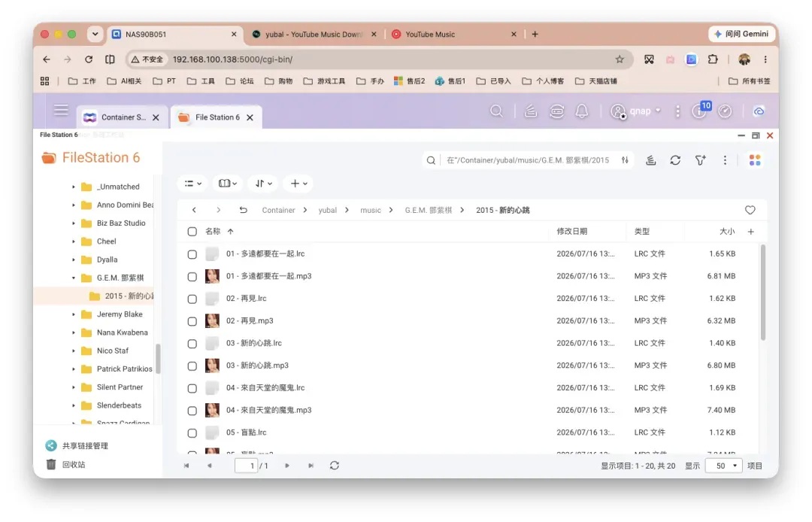Open the QTS main menu hamburger icon
Image resolution: width=812 pixels, height=522 pixels.
tap(61, 111)
